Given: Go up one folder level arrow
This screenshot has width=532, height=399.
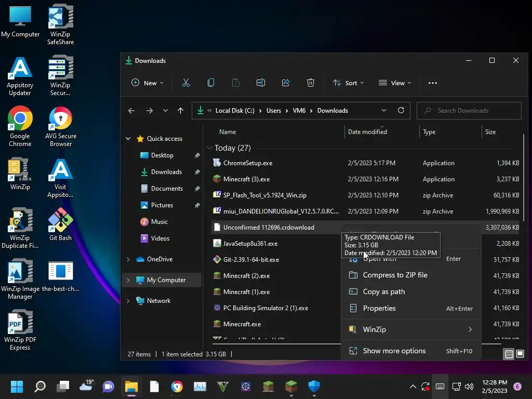Looking at the screenshot, I should coord(180,111).
